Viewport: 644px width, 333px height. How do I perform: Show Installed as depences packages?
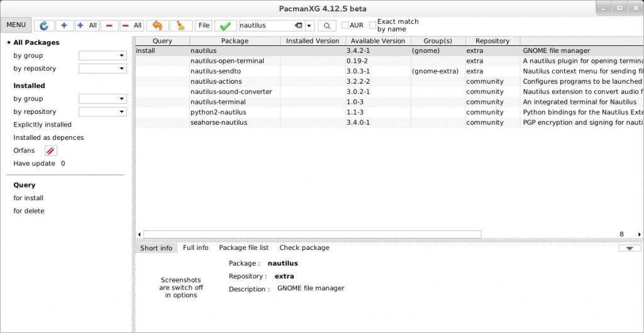click(48, 137)
